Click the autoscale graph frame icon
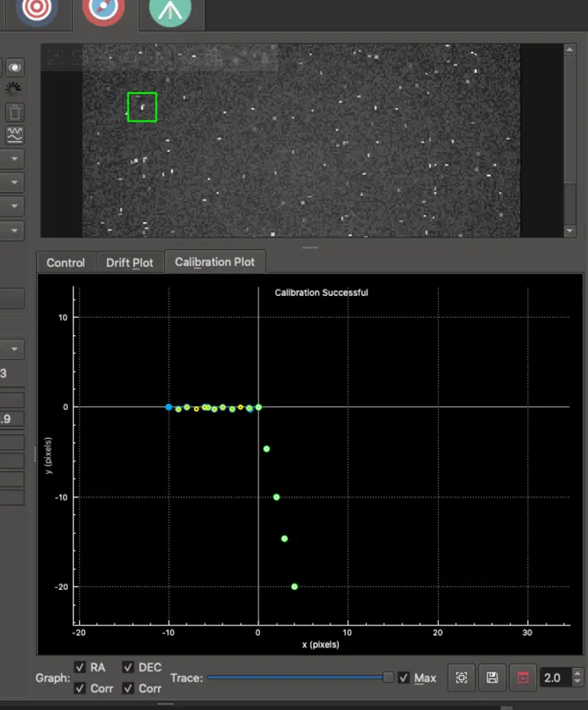588x710 pixels. tap(461, 677)
